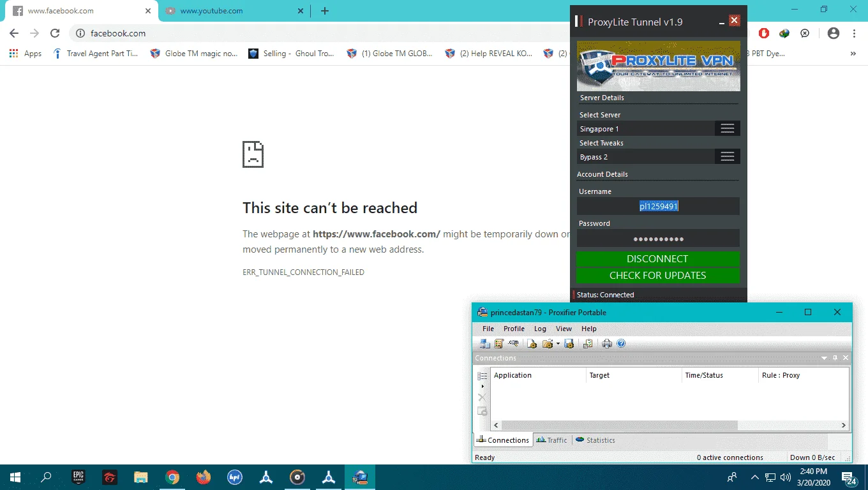
Task: Show more bookmarks with the double chevron
Action: click(x=853, y=54)
